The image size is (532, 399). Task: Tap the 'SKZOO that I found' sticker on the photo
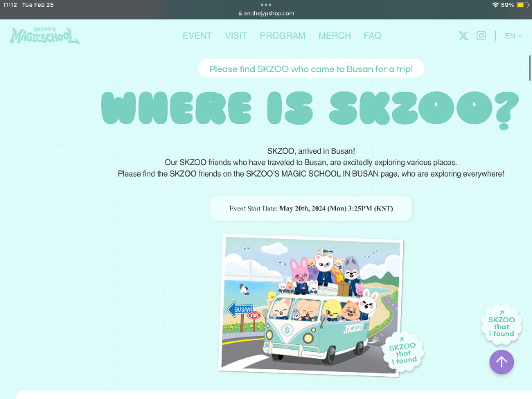[402, 353]
